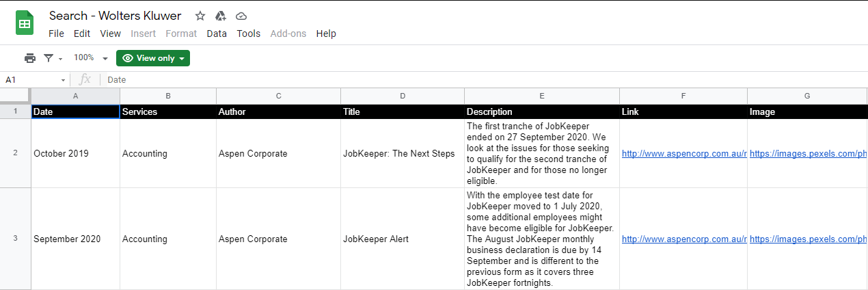
Task: Select the JobKeeper Alert title cell
Action: (402, 239)
